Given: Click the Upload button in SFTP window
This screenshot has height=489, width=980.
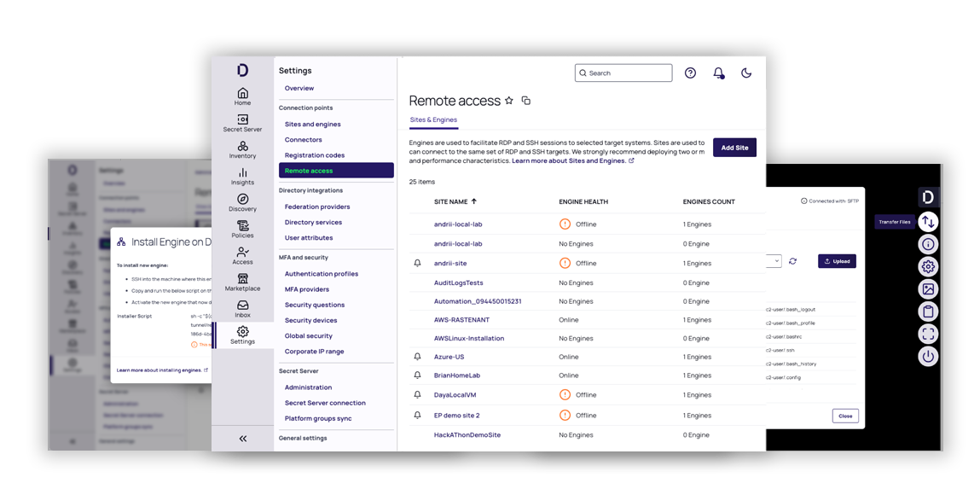Looking at the screenshot, I should pyautogui.click(x=837, y=261).
